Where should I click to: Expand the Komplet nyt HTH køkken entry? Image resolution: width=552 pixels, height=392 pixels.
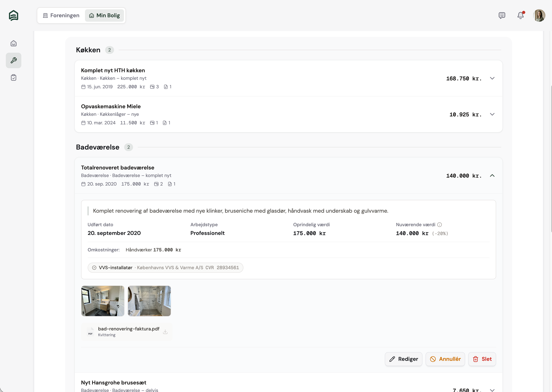tap(492, 78)
